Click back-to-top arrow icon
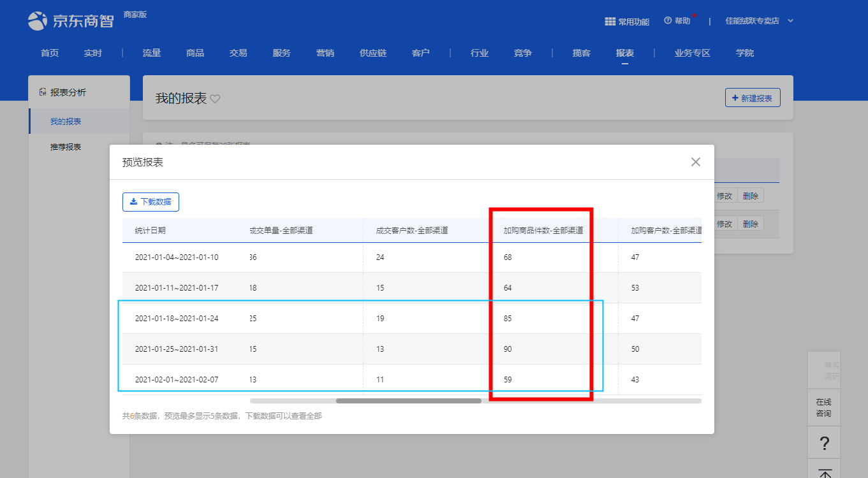This screenshot has height=478, width=868. click(824, 472)
